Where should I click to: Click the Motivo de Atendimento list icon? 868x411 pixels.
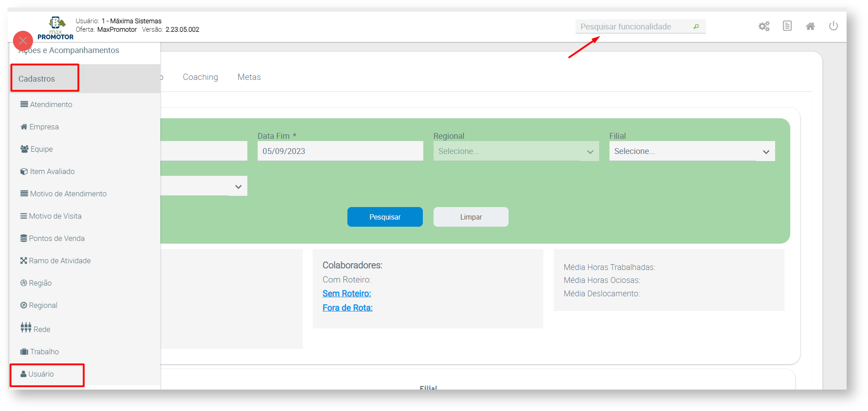click(x=24, y=193)
